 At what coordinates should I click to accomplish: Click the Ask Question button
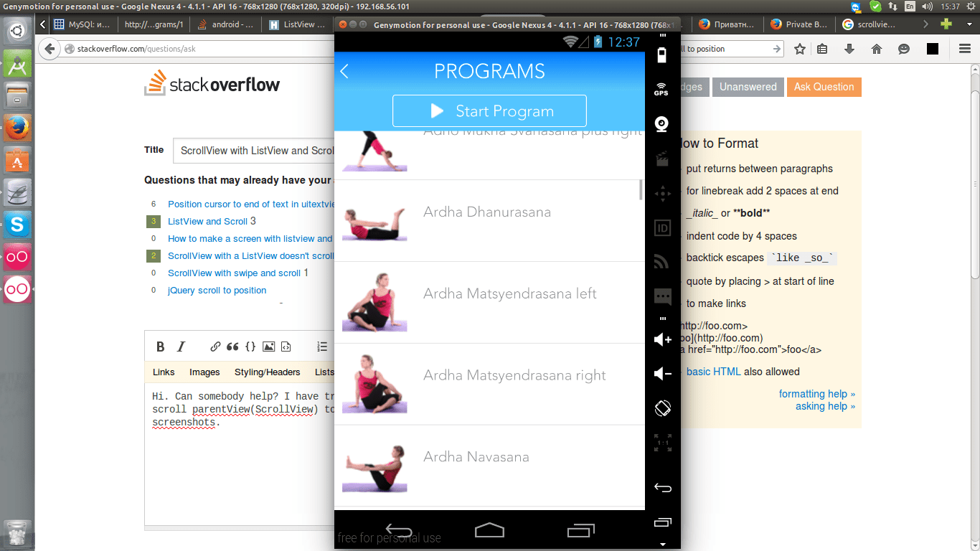(x=824, y=87)
